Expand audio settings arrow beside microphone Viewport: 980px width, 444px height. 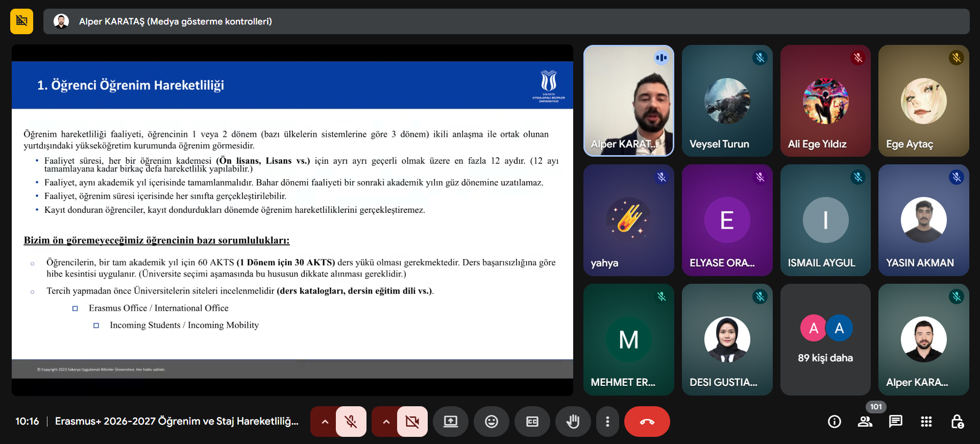click(325, 422)
